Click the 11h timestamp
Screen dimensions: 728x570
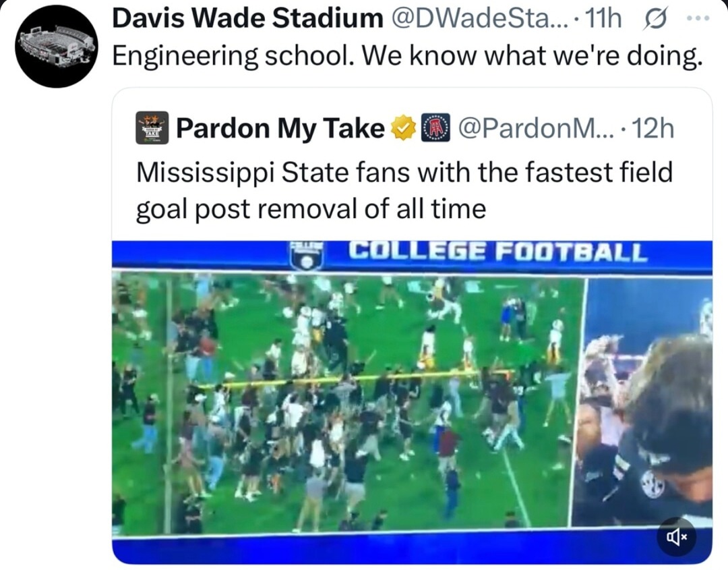click(x=603, y=19)
